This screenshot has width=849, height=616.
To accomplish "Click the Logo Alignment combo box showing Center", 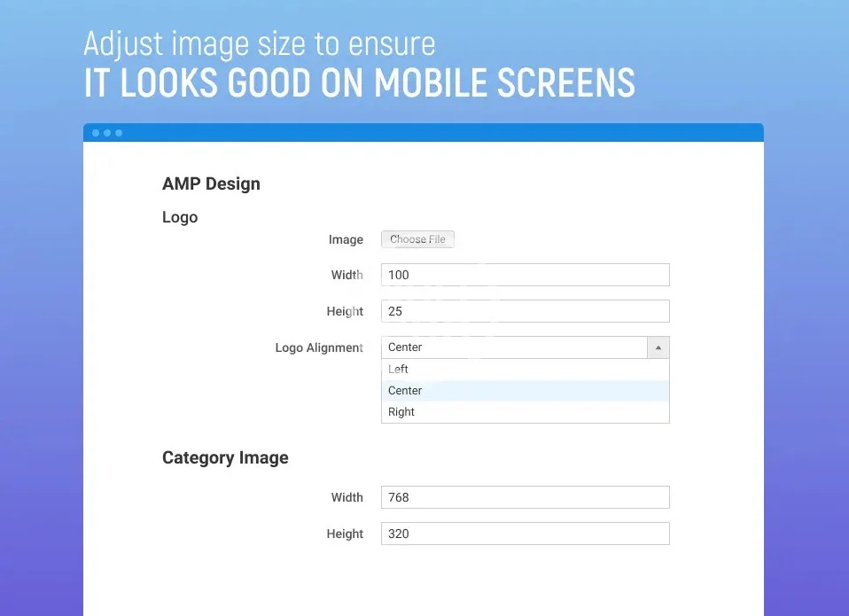I will pyautogui.click(x=514, y=347).
